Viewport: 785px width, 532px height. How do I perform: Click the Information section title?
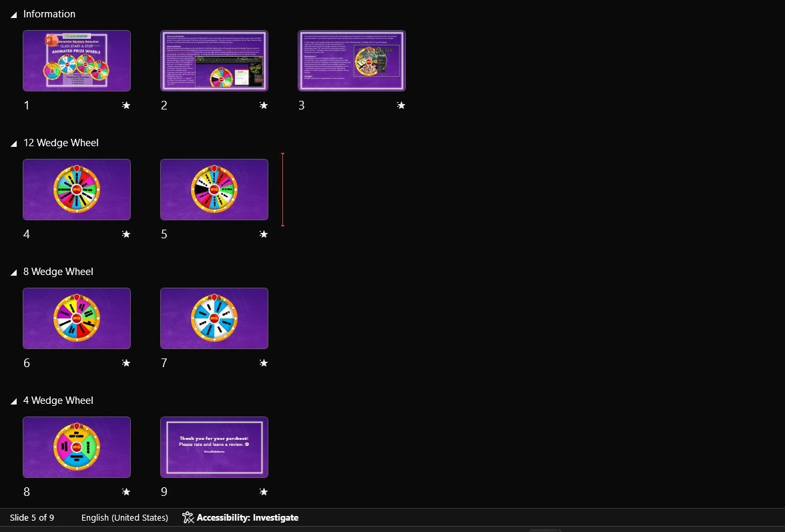point(49,13)
